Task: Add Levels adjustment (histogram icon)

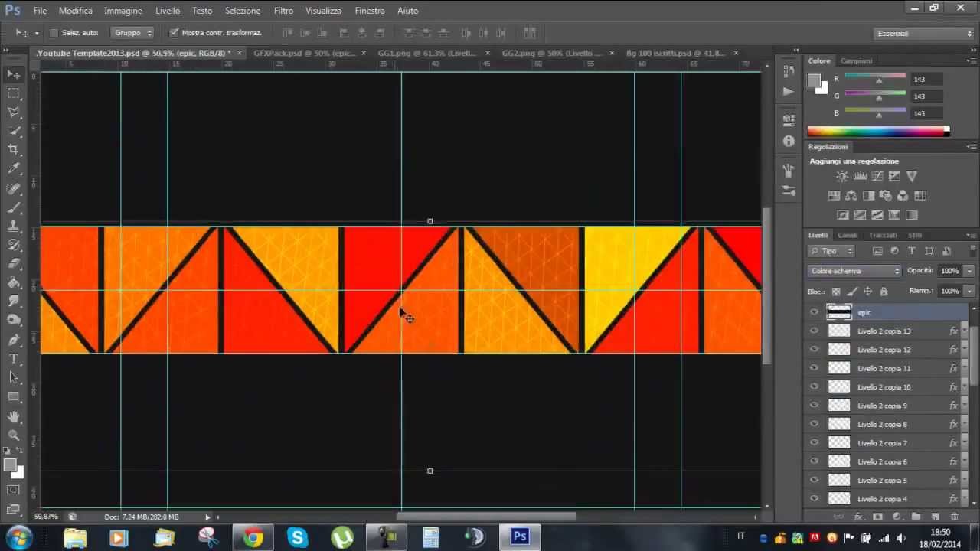Action: point(860,176)
